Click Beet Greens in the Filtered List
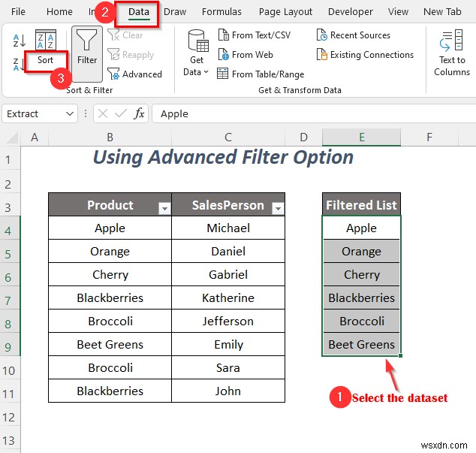The height and width of the screenshot is (453, 476). (361, 345)
